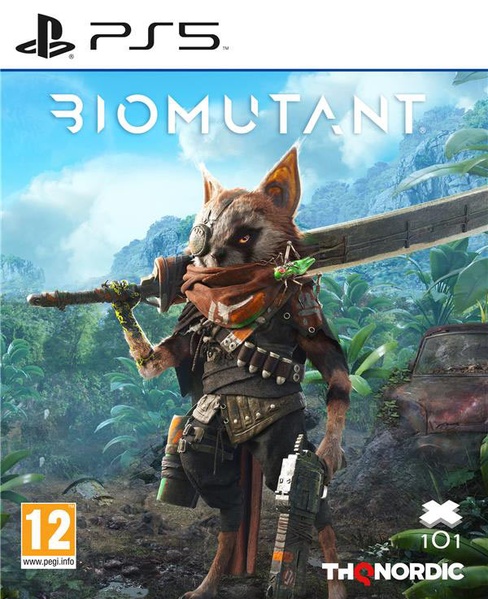Image resolution: width=488 pixels, height=599 pixels.
Task: Click the gun in the character's hand
Action: pyautogui.click(x=296, y=512)
